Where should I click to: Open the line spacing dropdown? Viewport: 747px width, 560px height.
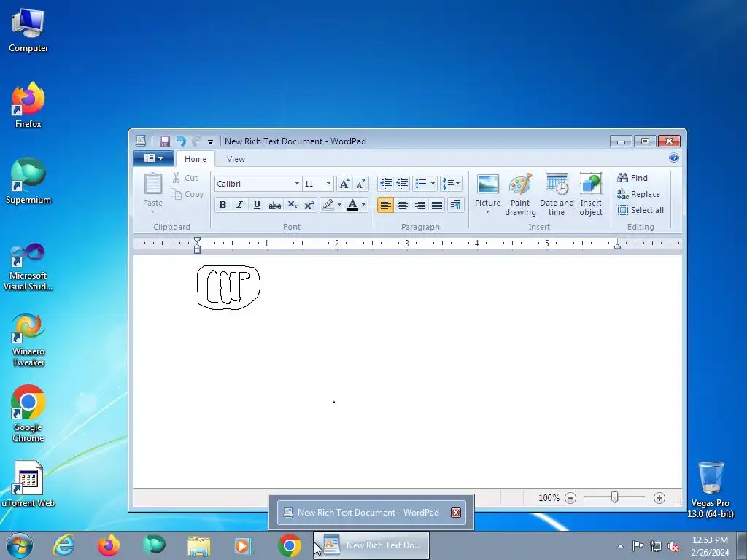click(451, 183)
